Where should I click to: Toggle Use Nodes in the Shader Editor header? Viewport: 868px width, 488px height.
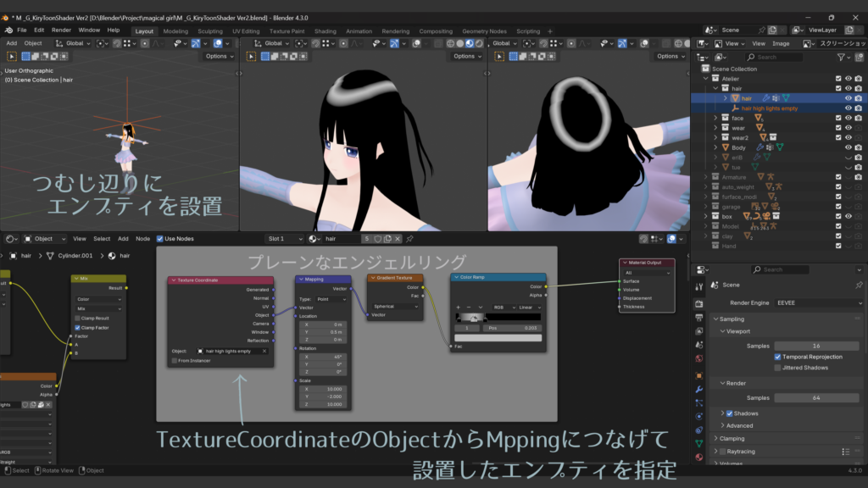point(161,239)
